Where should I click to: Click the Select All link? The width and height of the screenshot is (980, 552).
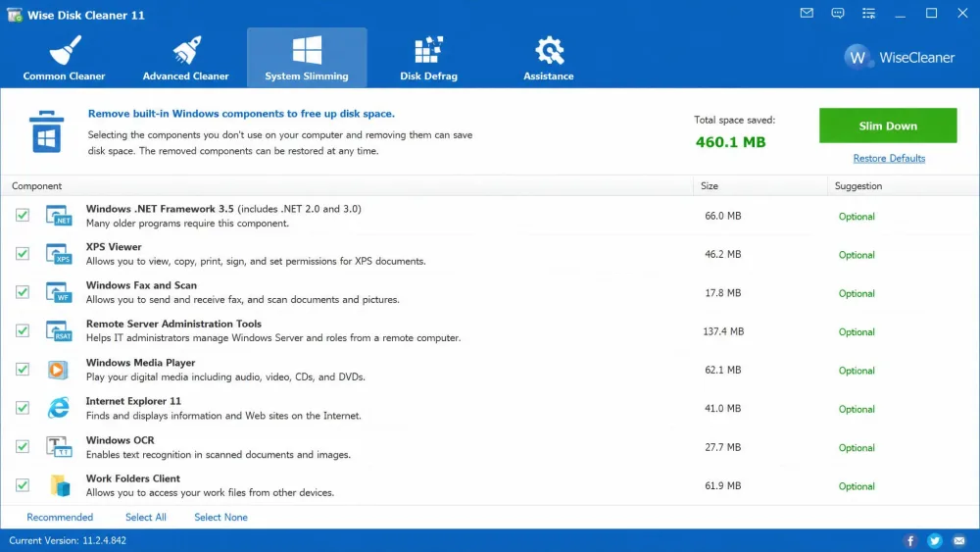click(146, 517)
